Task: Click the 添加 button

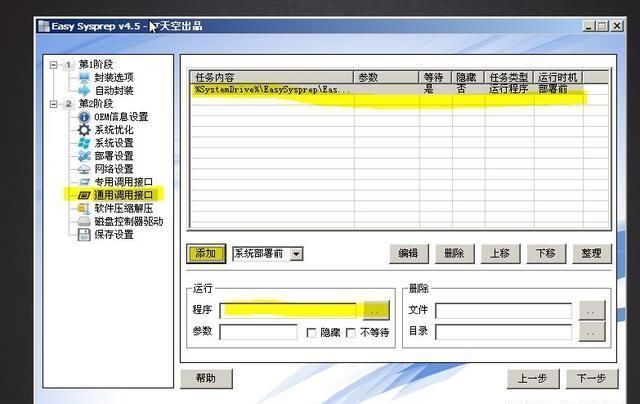Action: (x=205, y=254)
